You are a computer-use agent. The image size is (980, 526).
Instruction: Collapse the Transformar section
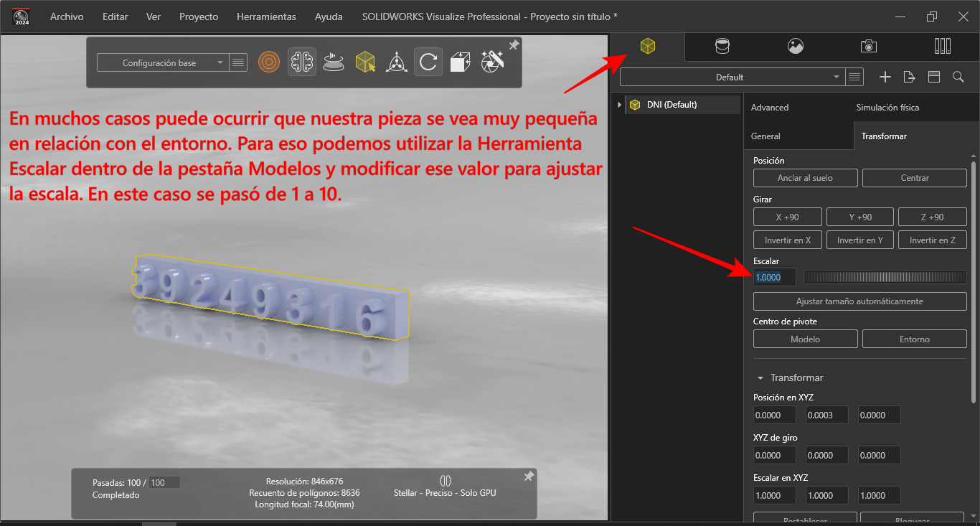tap(760, 377)
